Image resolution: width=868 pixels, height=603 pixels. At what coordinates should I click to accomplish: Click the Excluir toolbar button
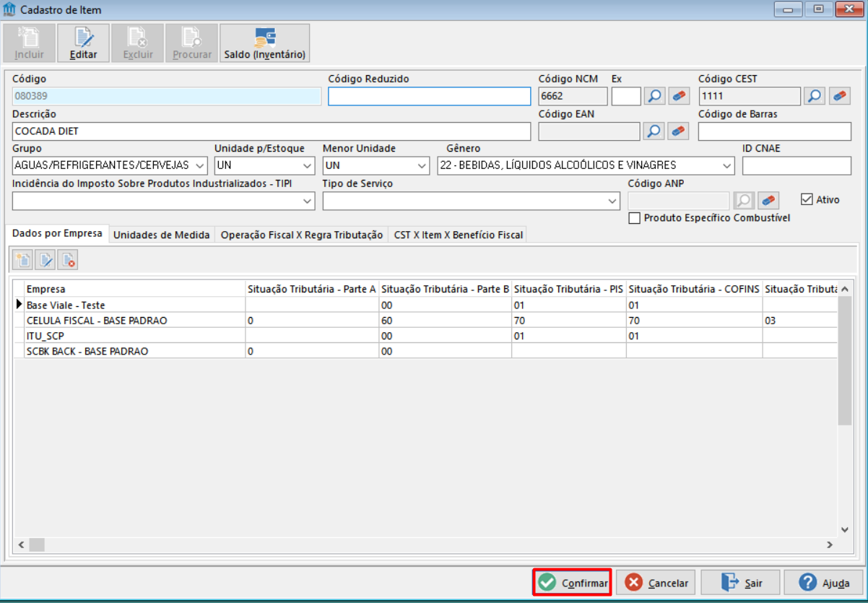coord(137,43)
